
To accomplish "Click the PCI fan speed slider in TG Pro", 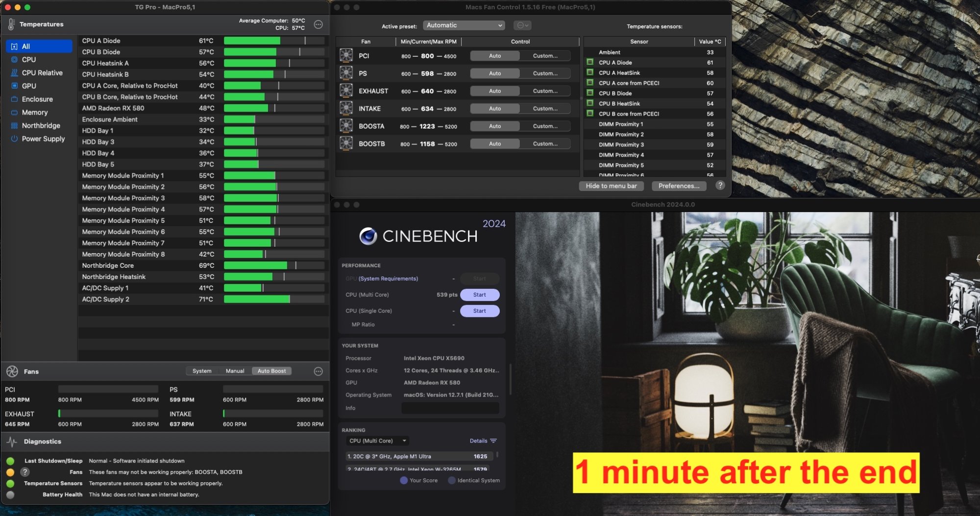I will (108, 389).
